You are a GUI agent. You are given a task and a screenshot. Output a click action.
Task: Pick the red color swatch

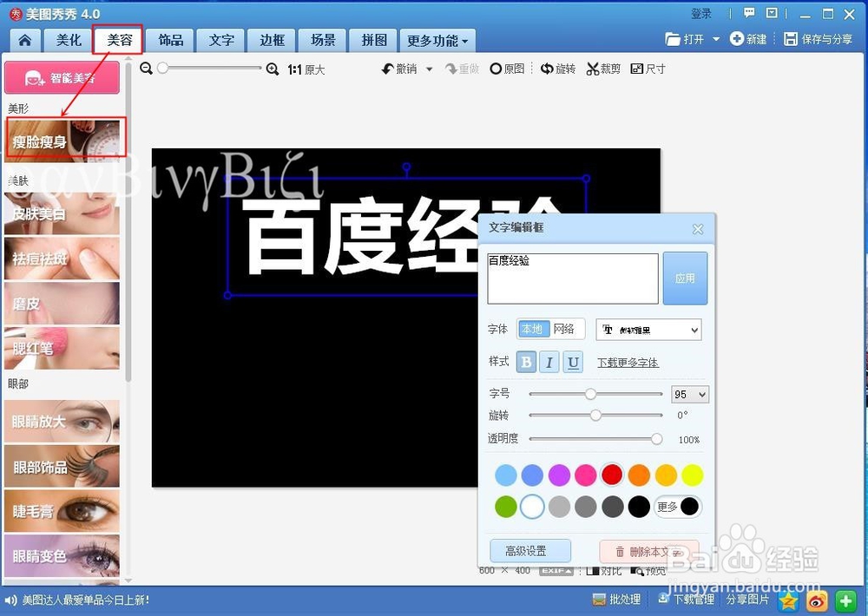tap(612, 475)
